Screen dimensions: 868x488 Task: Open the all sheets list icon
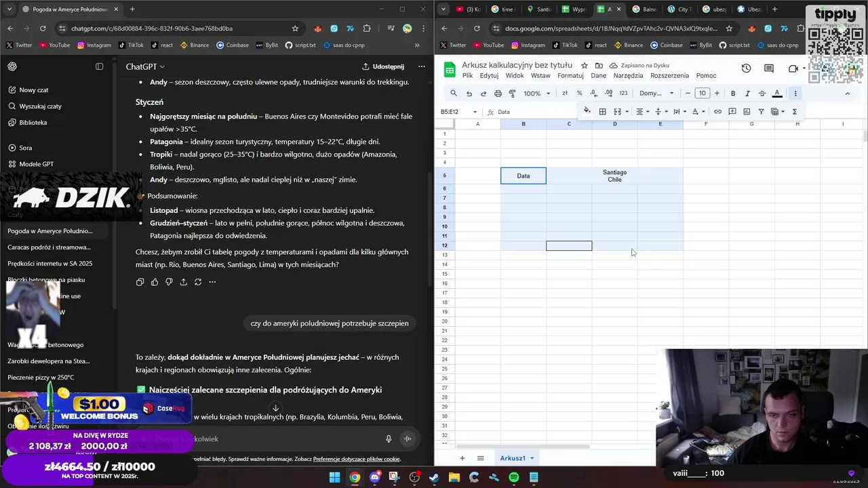coord(481,458)
